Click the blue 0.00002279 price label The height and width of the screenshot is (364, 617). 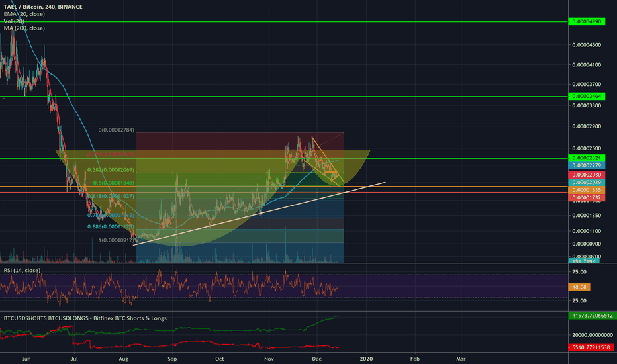pyautogui.click(x=587, y=165)
